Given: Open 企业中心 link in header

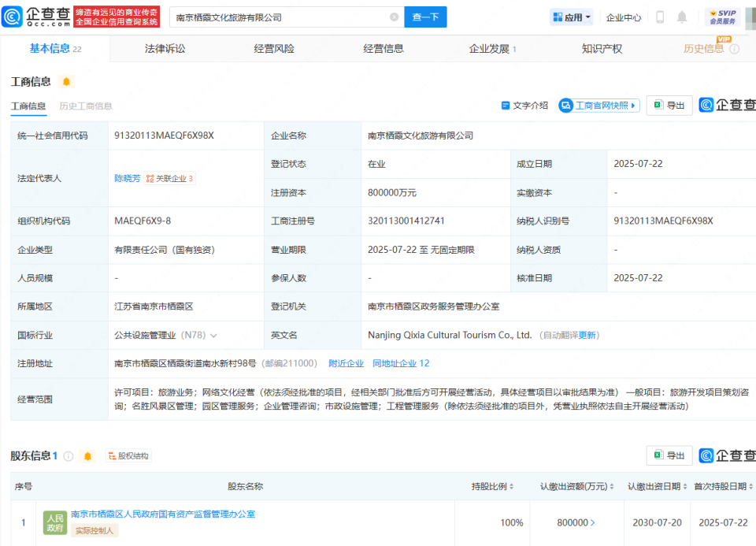Looking at the screenshot, I should 624,18.
